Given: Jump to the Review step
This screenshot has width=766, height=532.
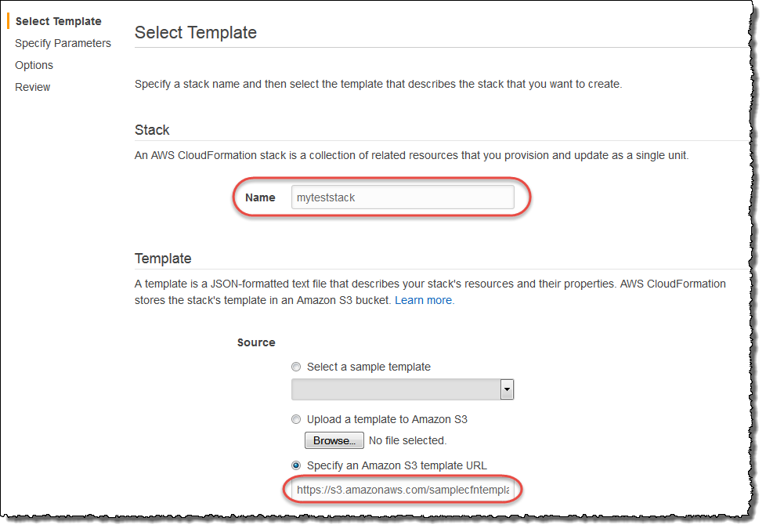Looking at the screenshot, I should click(x=32, y=87).
